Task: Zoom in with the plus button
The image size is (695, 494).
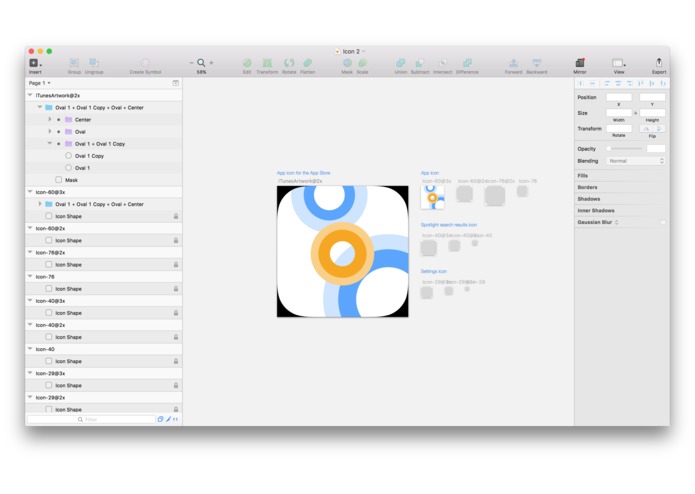Action: 211,63
